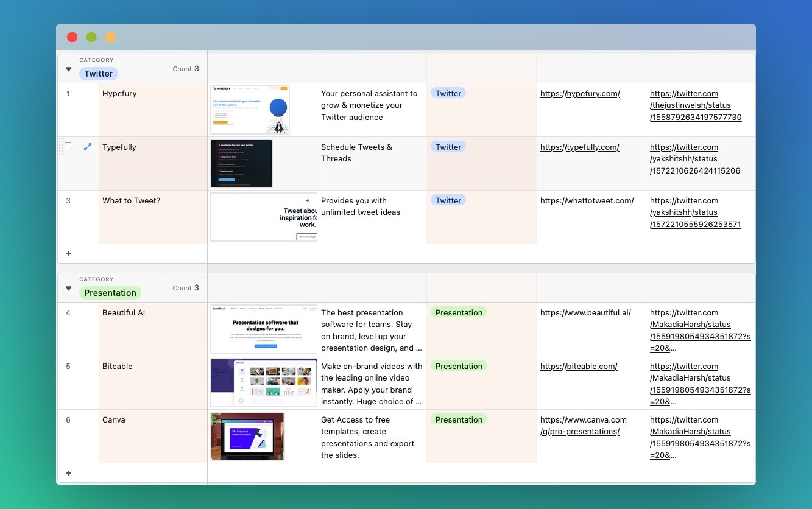Open the www.beautiful.ai link

point(585,313)
